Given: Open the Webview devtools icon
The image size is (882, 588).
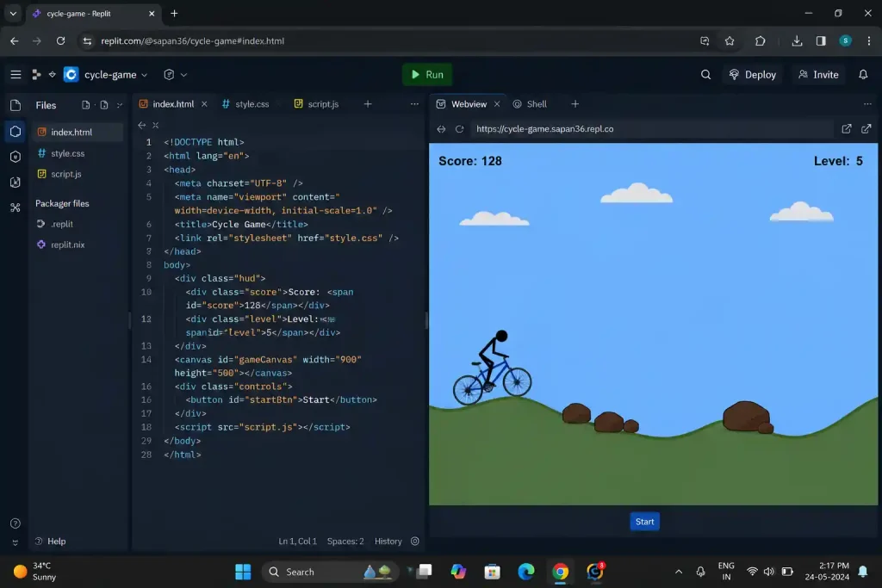Looking at the screenshot, I should click(846, 129).
